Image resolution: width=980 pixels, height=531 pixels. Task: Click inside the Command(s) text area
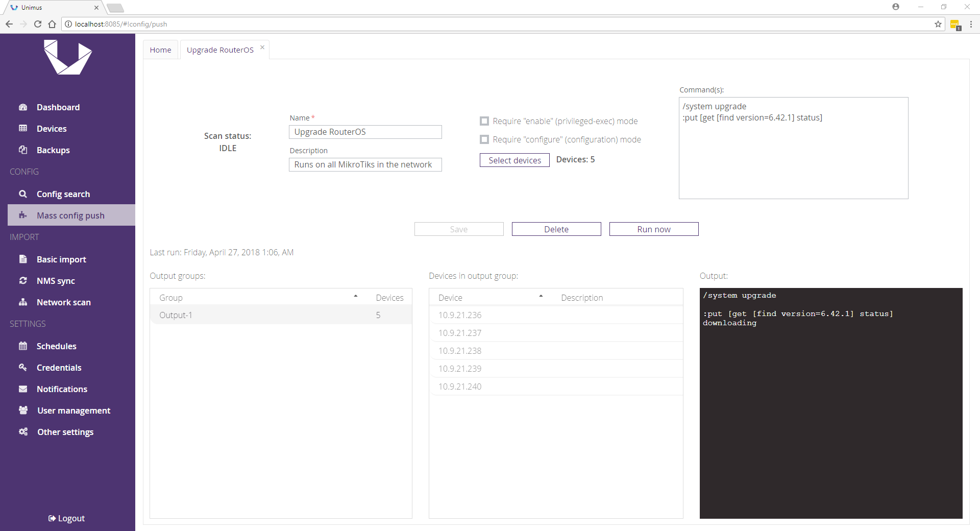(x=794, y=148)
